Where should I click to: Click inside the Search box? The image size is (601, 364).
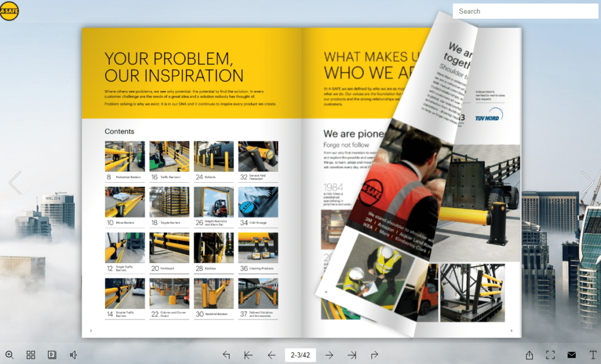pos(524,11)
